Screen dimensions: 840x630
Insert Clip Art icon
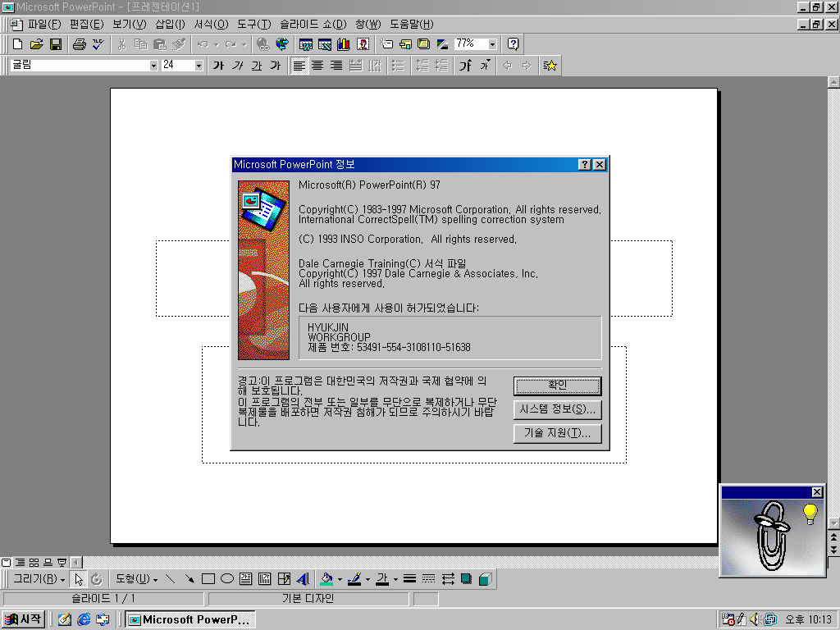click(363, 44)
